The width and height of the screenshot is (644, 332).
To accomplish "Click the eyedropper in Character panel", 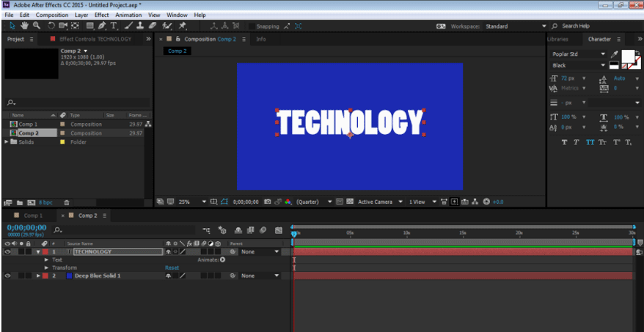I will click(615, 54).
